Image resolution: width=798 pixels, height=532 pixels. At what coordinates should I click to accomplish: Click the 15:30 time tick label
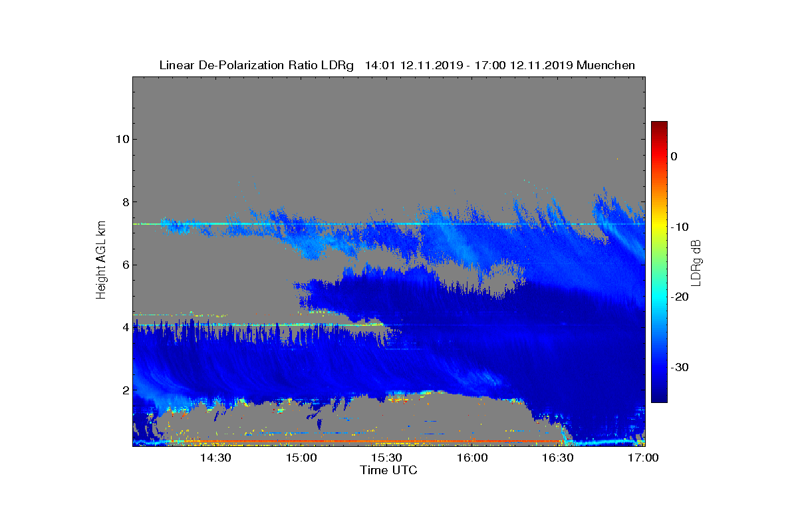(x=387, y=458)
